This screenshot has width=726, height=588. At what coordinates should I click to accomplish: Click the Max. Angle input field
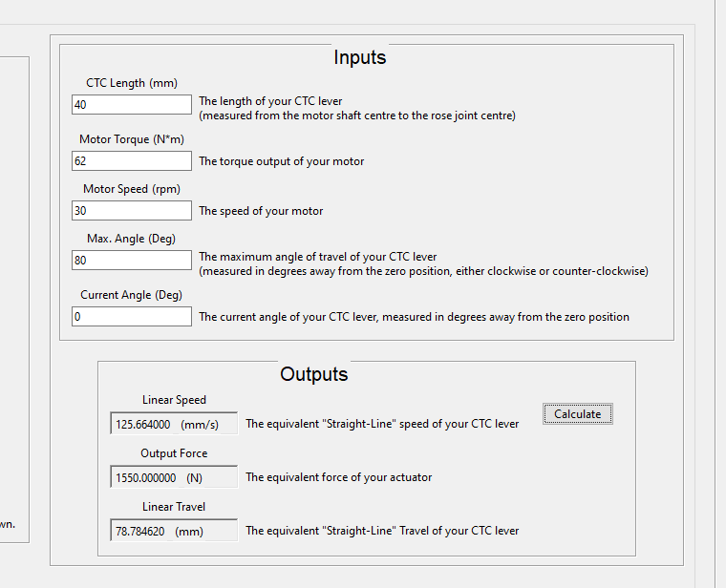pos(132,260)
